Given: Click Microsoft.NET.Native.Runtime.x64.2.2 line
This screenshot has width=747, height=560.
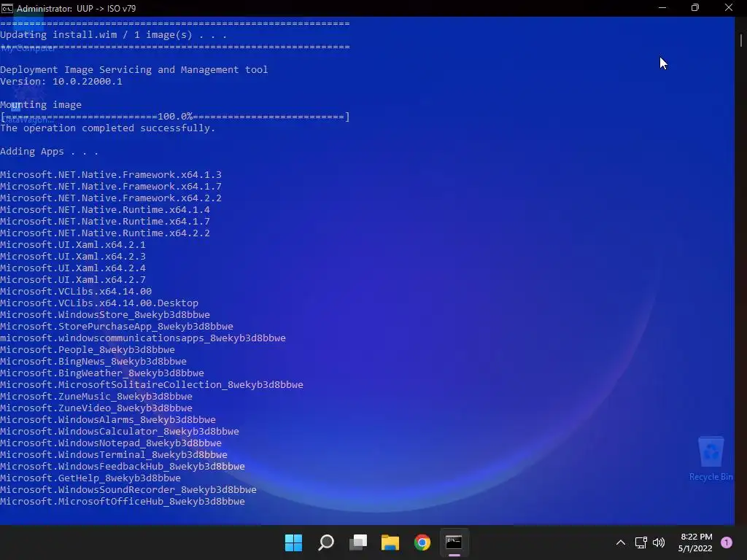Looking at the screenshot, I should [x=105, y=233].
